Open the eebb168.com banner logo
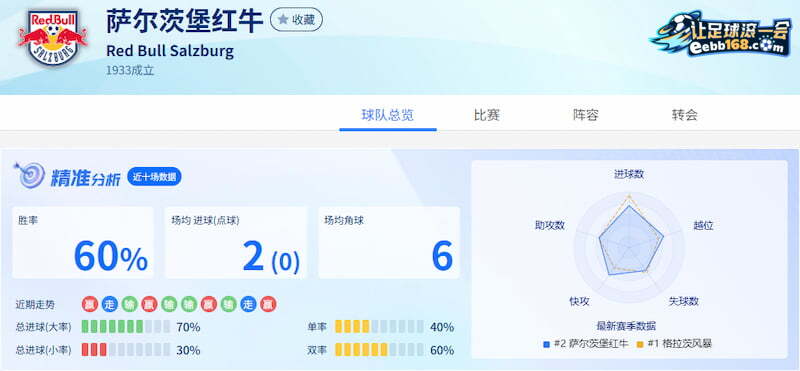Image resolution: width=800 pixels, height=371 pixels. click(721, 34)
